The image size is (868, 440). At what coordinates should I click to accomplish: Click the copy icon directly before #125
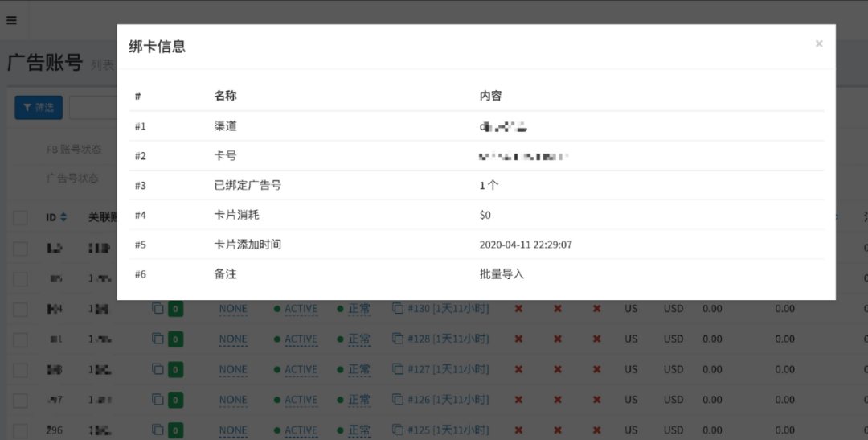[x=398, y=430]
